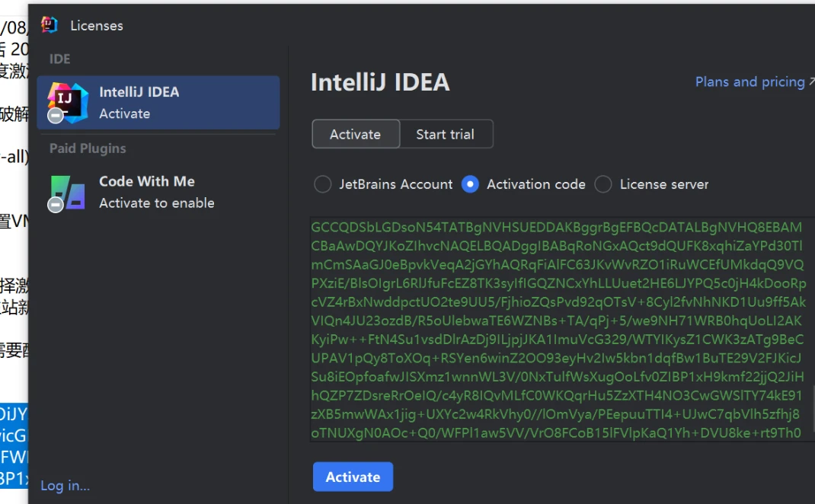The height and width of the screenshot is (504, 815).
Task: Select the IntelliJ IDEA Activate list entry
Action: click(158, 102)
